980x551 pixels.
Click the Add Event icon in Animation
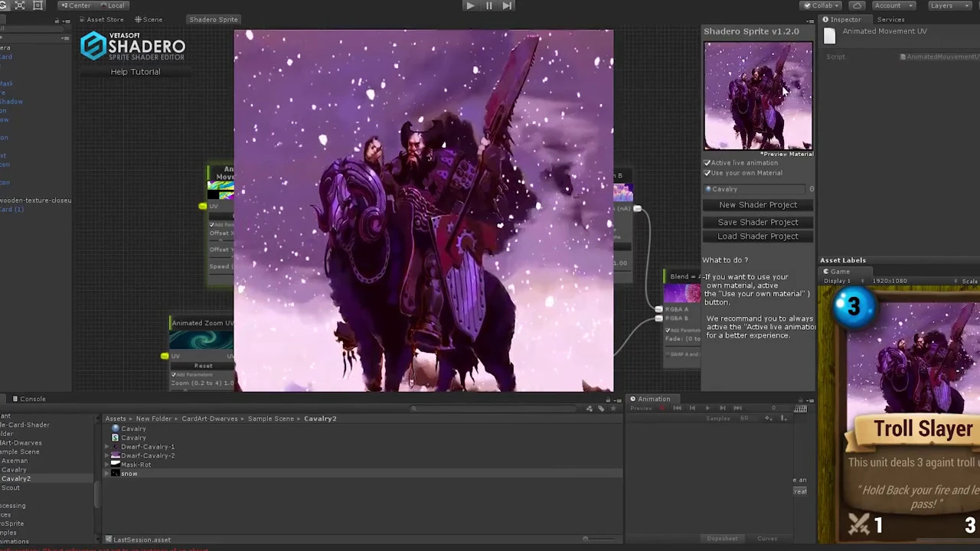(x=783, y=418)
